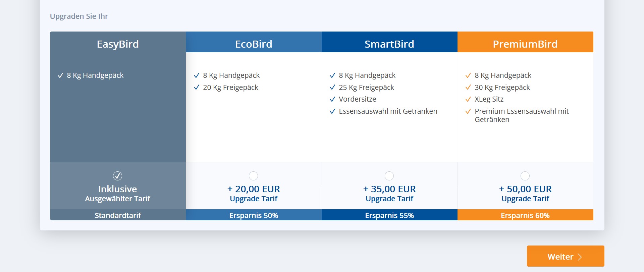Viewport: 644px width, 272px height.
Task: Click the PremiumBird column header
Action: click(525, 44)
